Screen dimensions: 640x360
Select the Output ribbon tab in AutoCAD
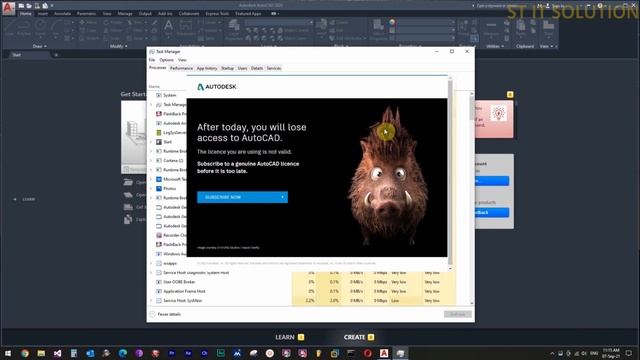point(145,13)
